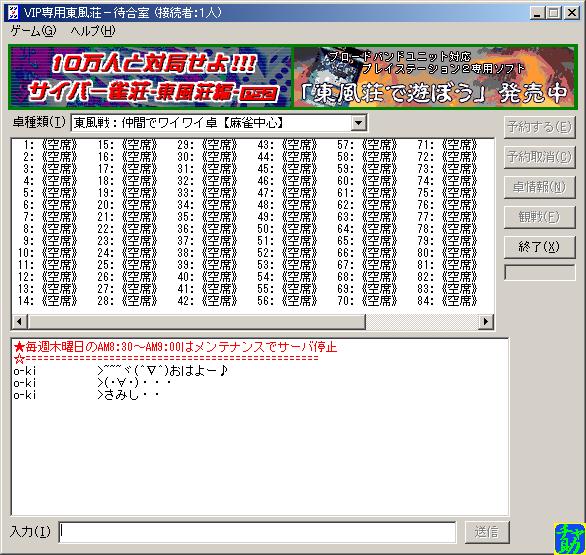This screenshot has height=555, width=586.
Task: Click the o-ki おはよー♪ chat message
Action: pyautogui.click(x=120, y=371)
